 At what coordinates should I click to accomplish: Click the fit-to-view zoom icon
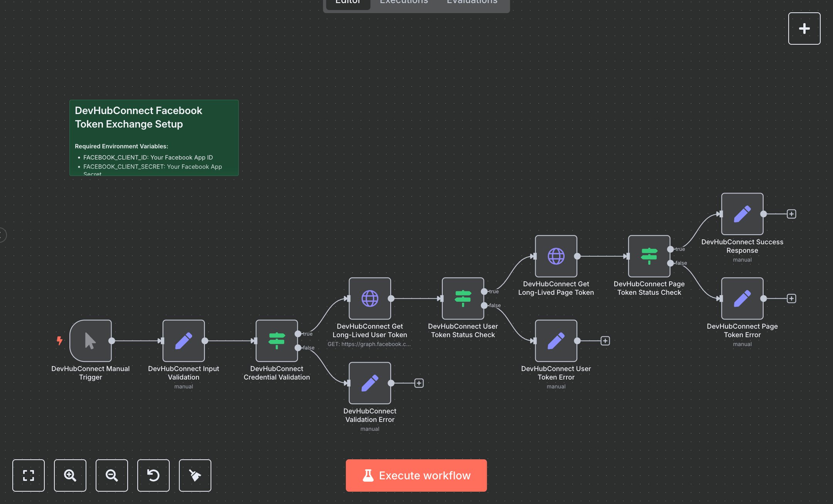pos(29,475)
